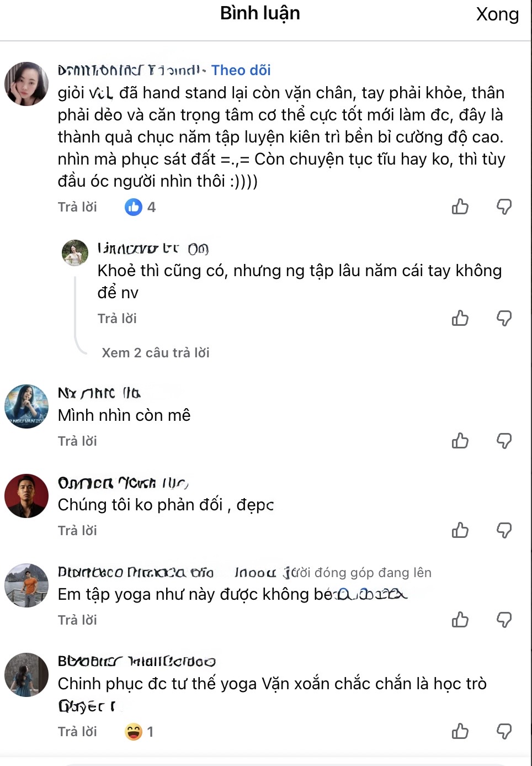Reply to the 'Mình nhìn còn mê' comment

coord(77,441)
